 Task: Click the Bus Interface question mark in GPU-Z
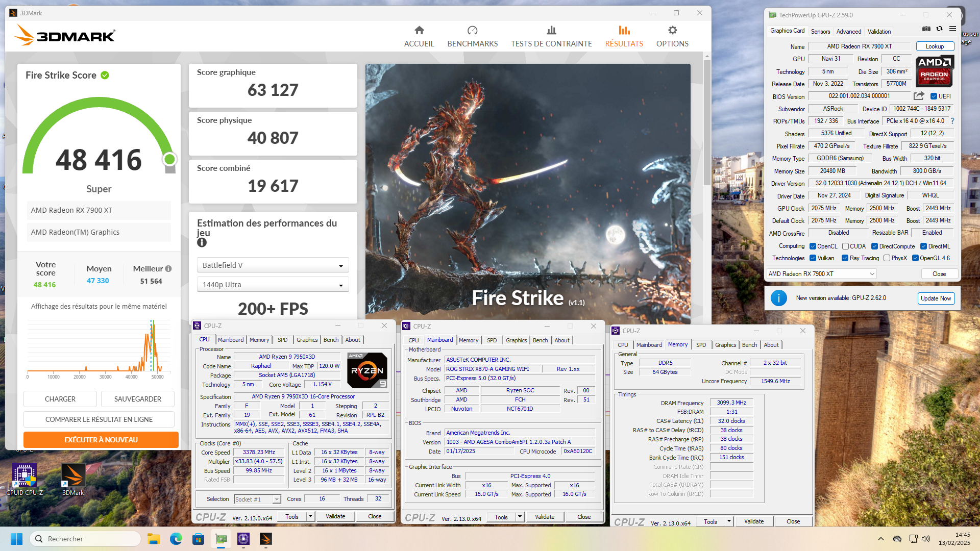click(952, 121)
